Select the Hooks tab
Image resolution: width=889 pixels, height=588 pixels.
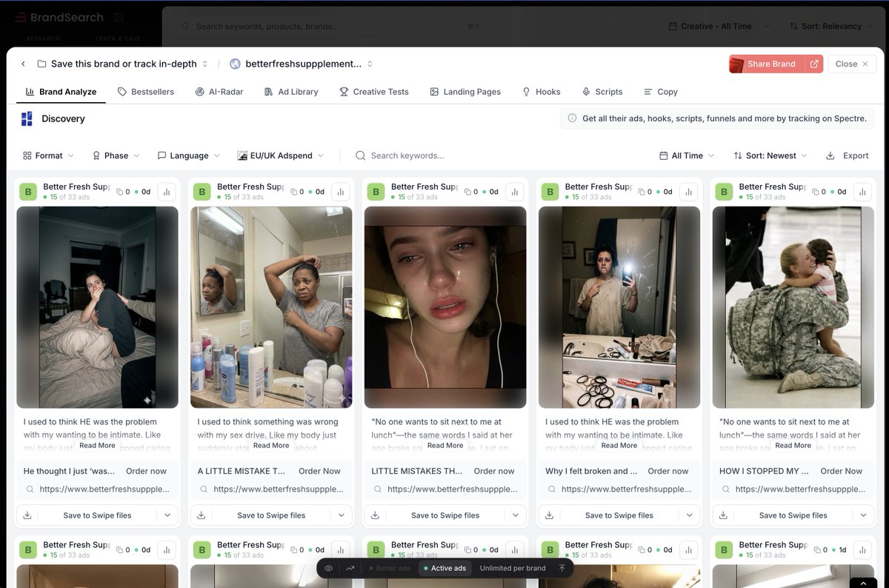point(542,92)
